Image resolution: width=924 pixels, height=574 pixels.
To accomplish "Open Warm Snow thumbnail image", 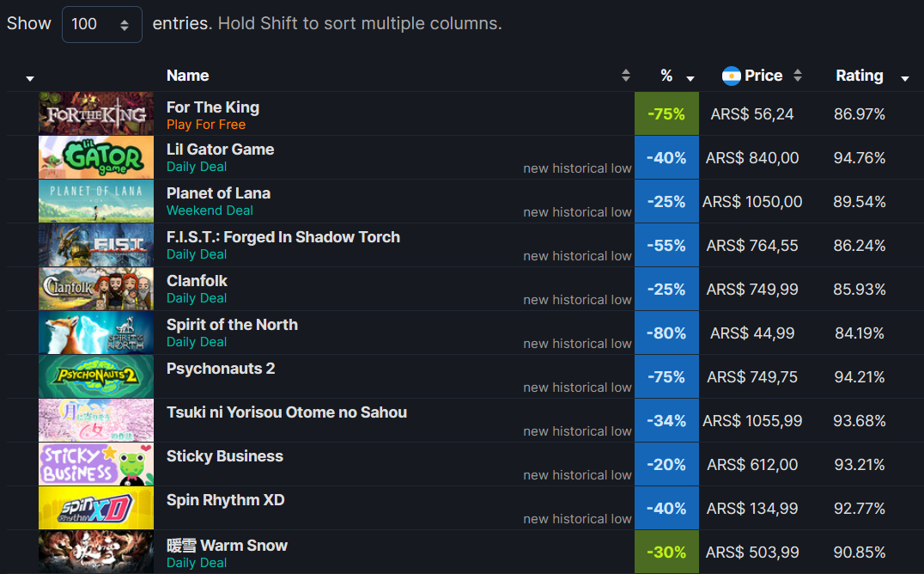I will click(x=96, y=552).
